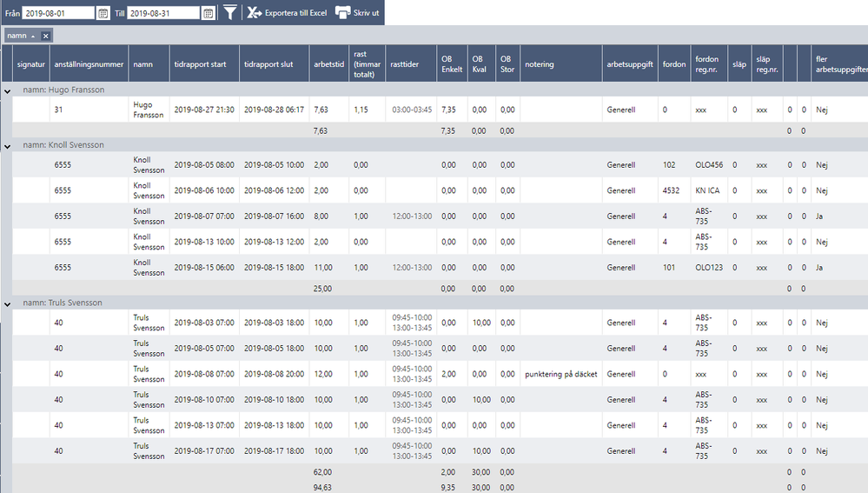Open the Från date calendar picker
The image size is (868, 493).
103,13
